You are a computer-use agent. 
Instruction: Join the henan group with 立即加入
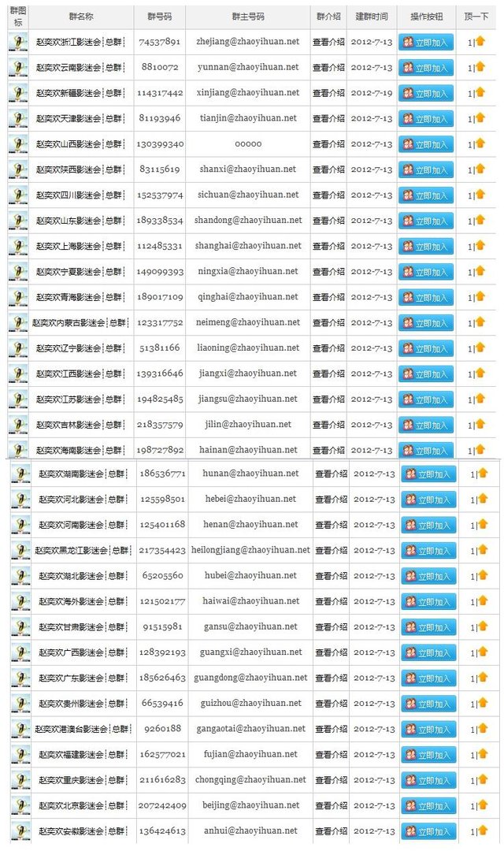428,526
